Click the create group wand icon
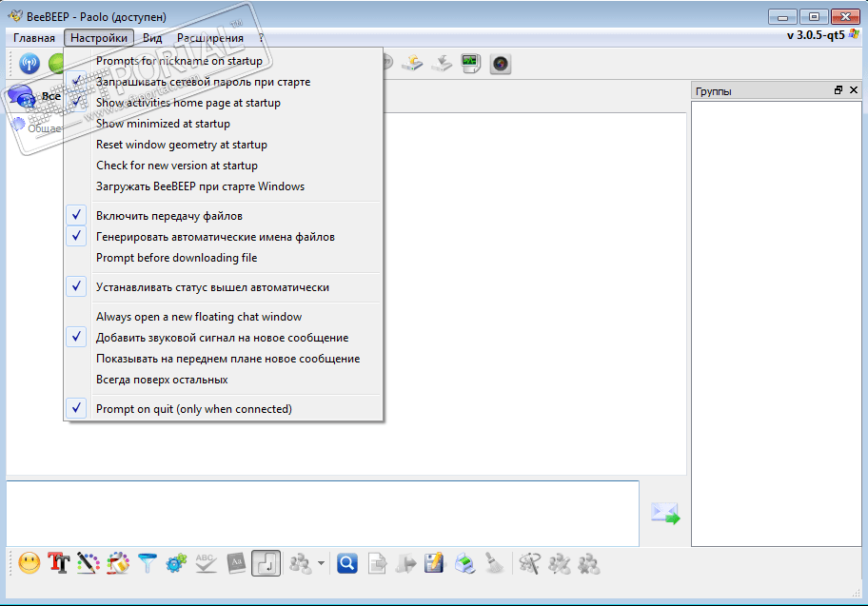The height and width of the screenshot is (606, 868). (x=530, y=563)
